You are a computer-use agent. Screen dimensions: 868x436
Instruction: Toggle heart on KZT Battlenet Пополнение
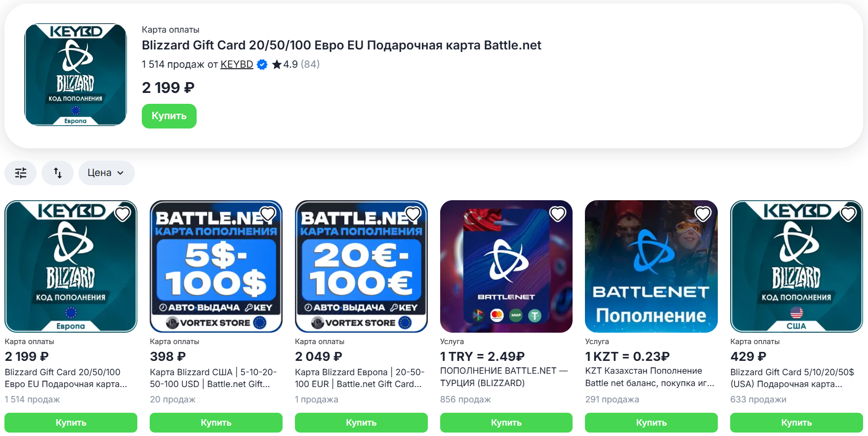(x=703, y=214)
